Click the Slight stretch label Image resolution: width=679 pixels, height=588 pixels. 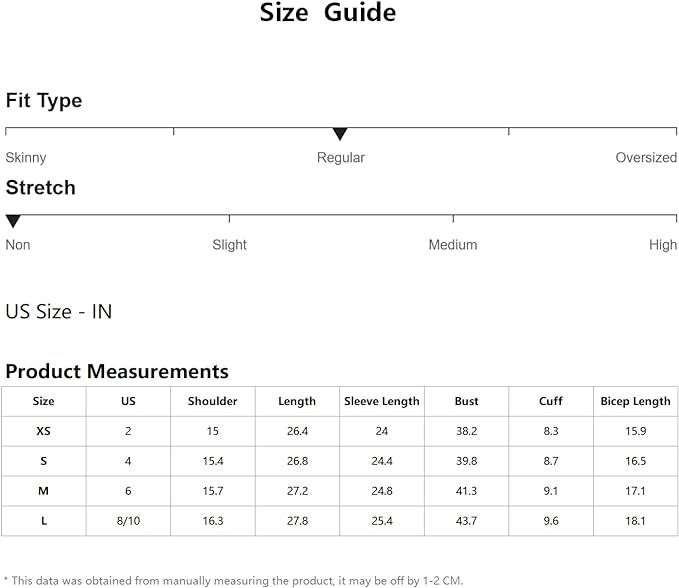(229, 245)
